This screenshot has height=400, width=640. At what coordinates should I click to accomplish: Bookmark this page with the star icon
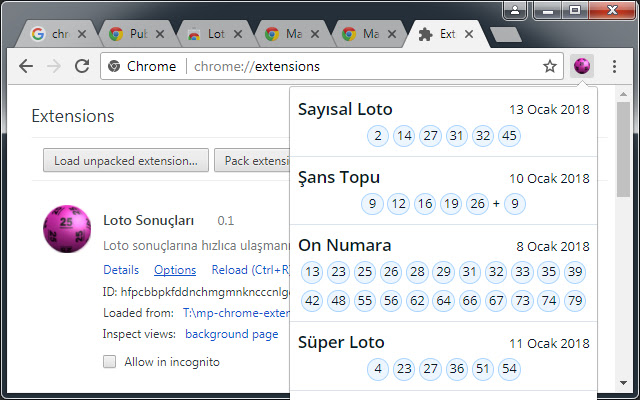[x=550, y=66]
